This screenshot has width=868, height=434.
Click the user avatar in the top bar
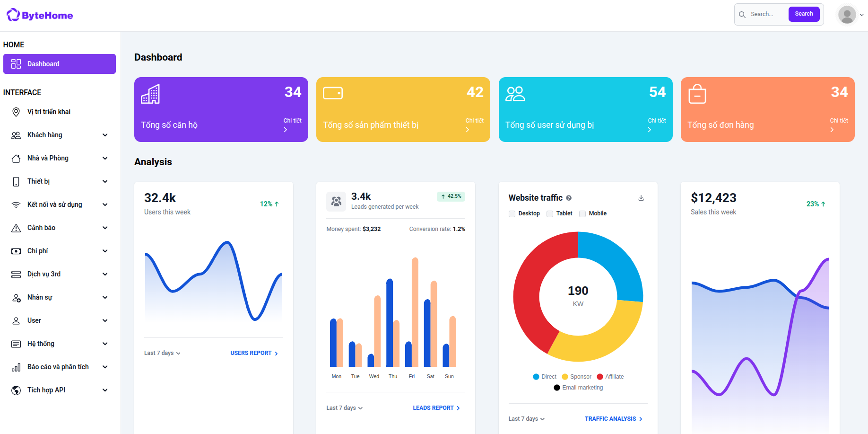847,15
